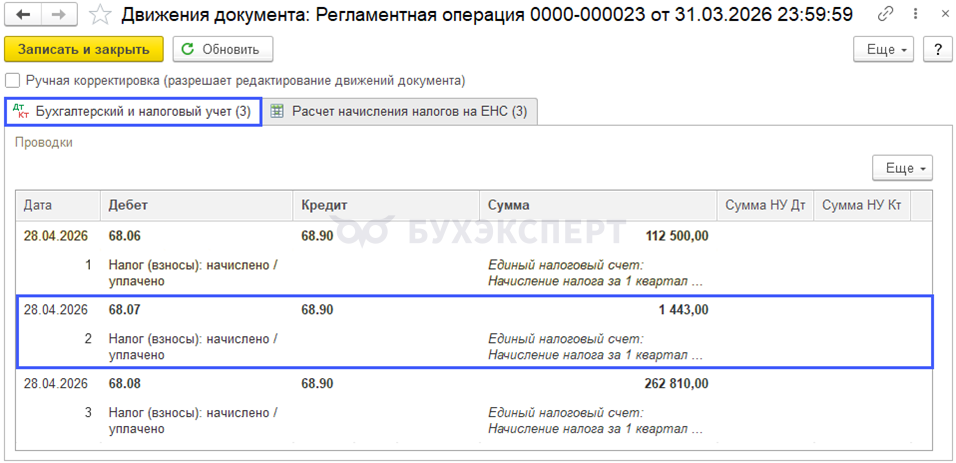This screenshot has width=956, height=463.
Task: Click the Дебет column header
Action: 128,205
